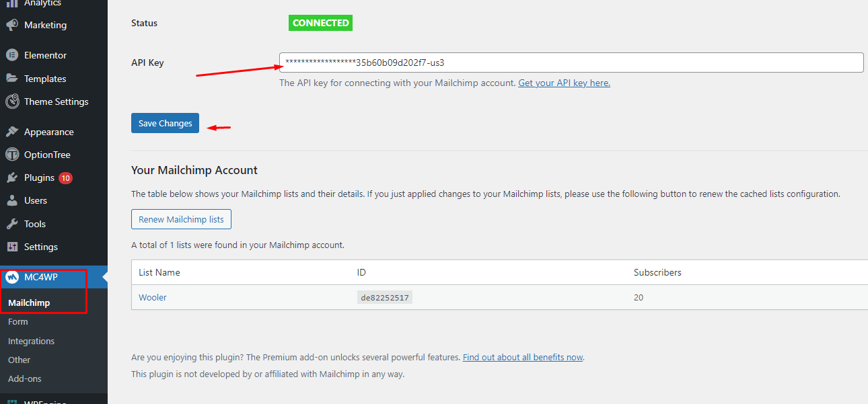The width and height of the screenshot is (868, 404).
Task: Click the CONNECTED status badge
Action: pos(321,23)
